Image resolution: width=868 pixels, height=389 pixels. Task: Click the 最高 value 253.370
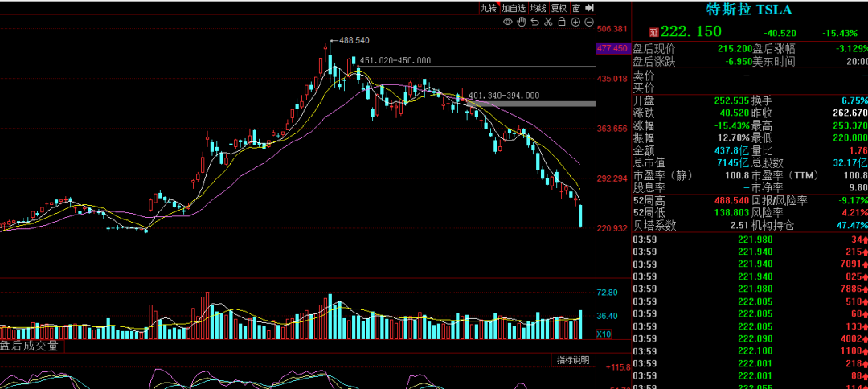[851, 125]
